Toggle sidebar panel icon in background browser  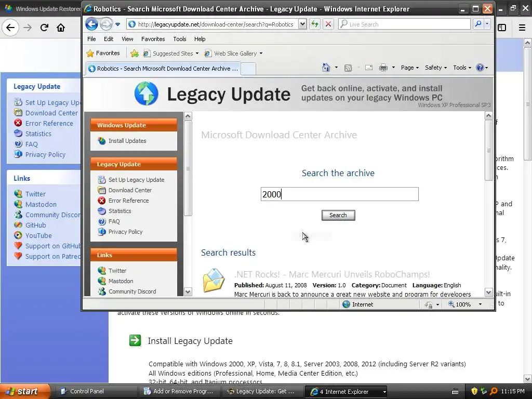pos(502,28)
